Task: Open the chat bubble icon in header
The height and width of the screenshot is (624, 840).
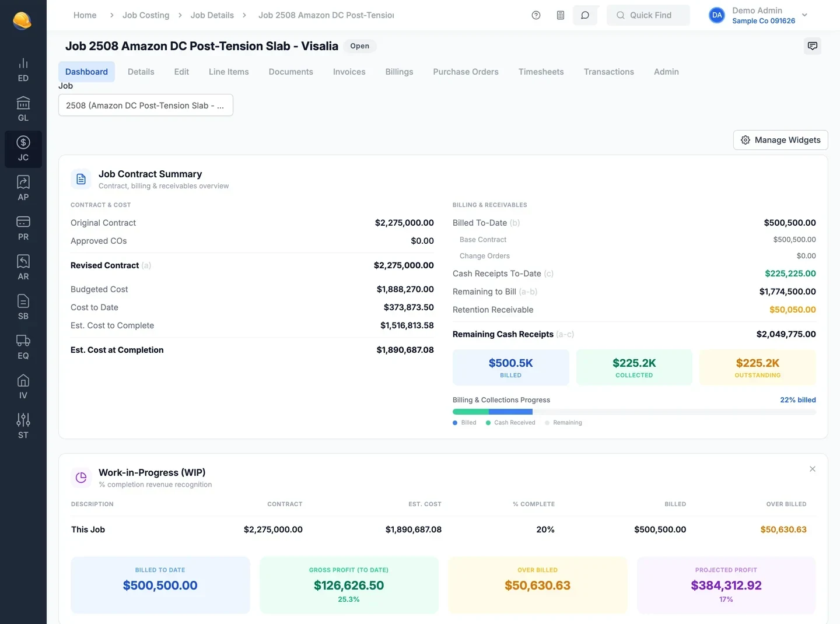Action: [x=585, y=15]
